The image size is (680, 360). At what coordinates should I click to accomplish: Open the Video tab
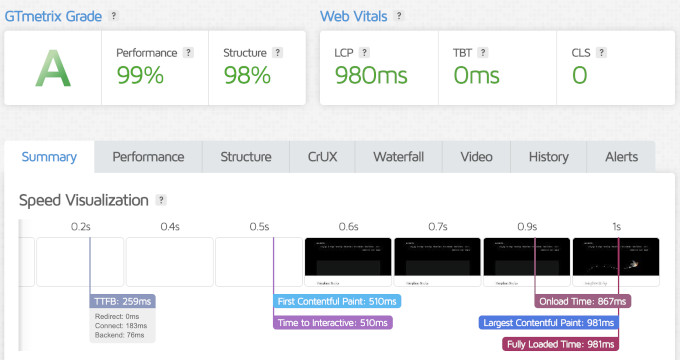(x=476, y=157)
